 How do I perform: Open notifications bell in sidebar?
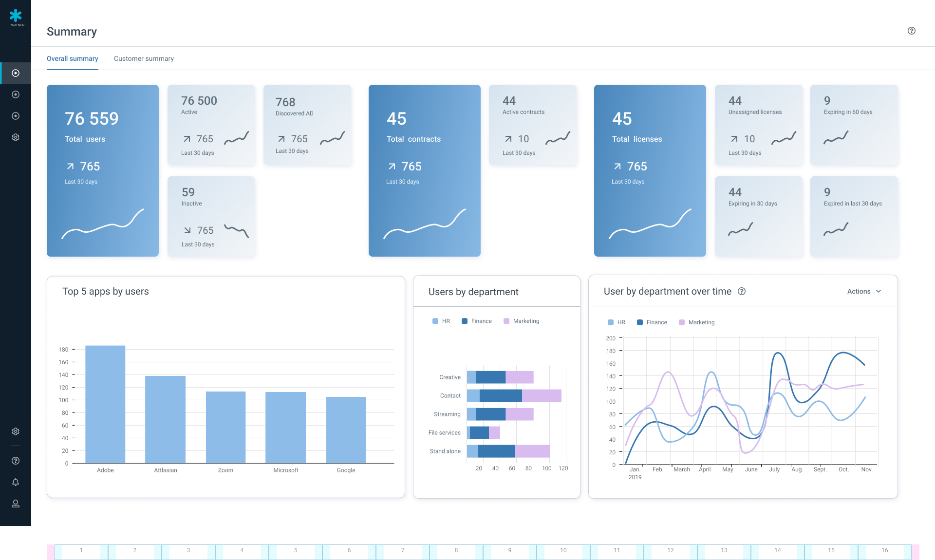[x=16, y=482]
